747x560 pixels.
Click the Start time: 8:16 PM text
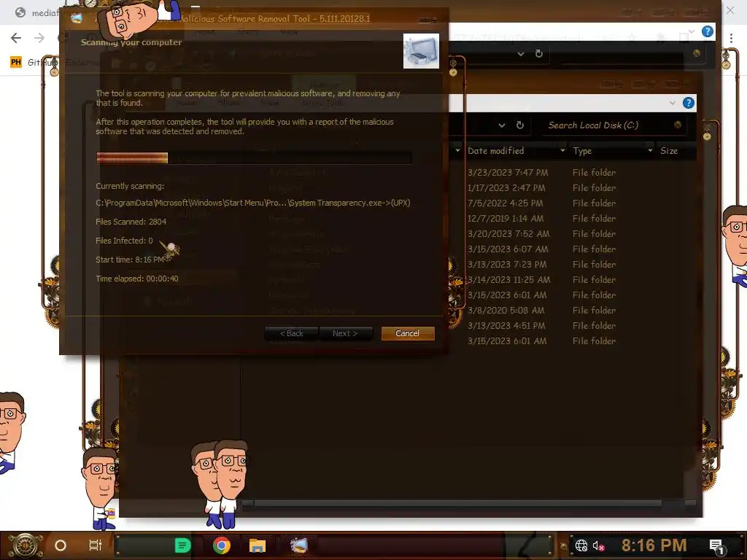[x=130, y=260]
